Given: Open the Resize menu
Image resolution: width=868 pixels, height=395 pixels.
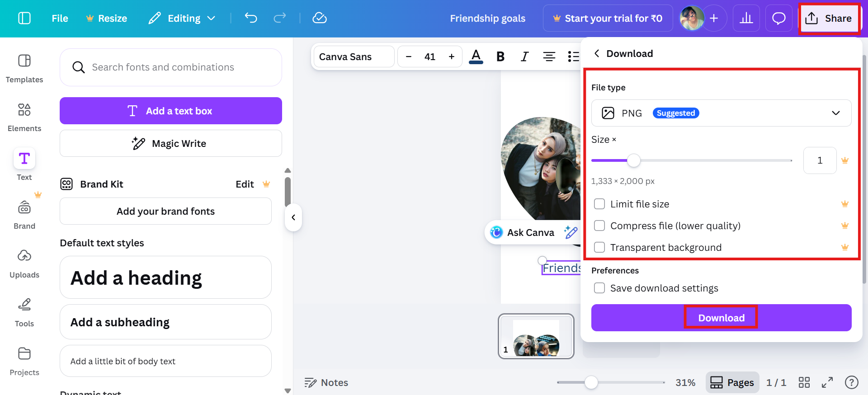Looking at the screenshot, I should [107, 18].
